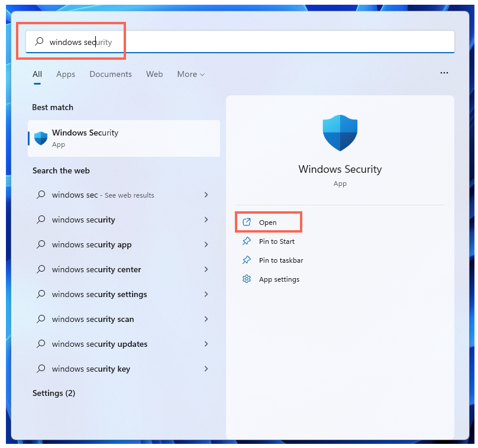
Task: Click the Windows Security shield icon in Best match
Action: (41, 138)
